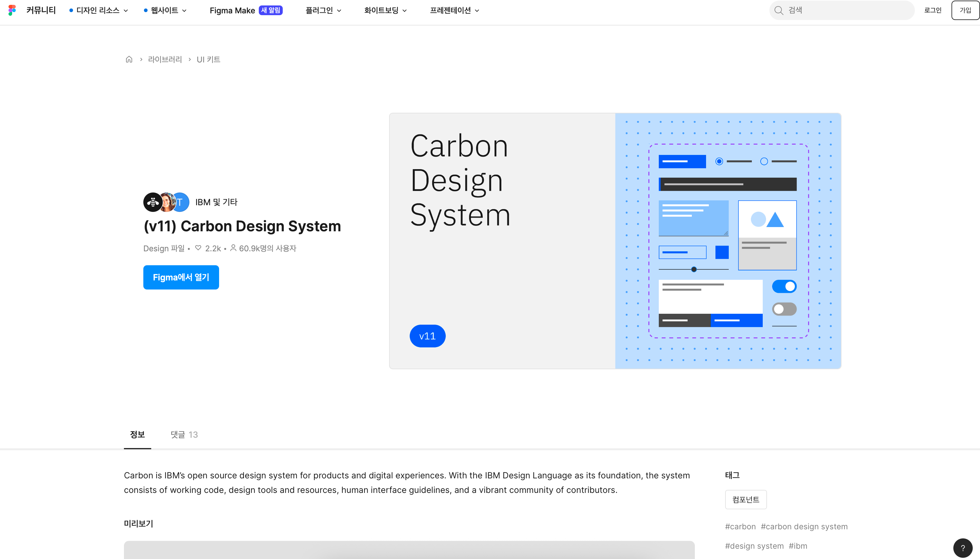Click the heart like icon
Viewport: 980px width, 559px height.
(x=198, y=248)
